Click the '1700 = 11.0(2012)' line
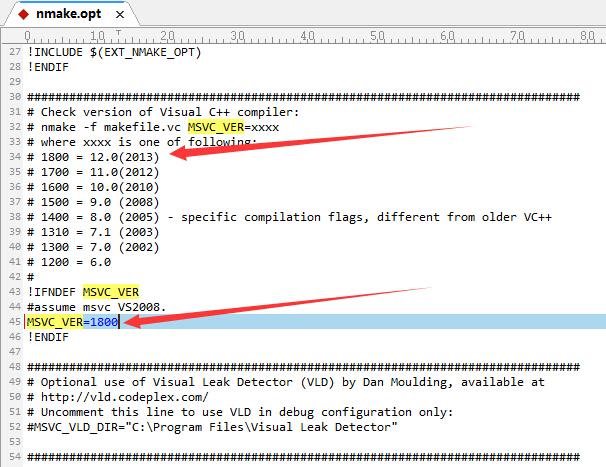This screenshot has height=467, width=606. 93,172
